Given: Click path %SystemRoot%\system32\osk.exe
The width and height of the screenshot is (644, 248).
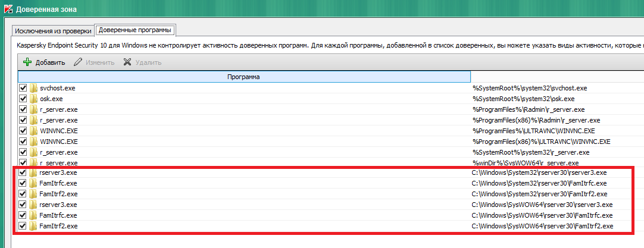Looking at the screenshot, I should tap(524, 99).
